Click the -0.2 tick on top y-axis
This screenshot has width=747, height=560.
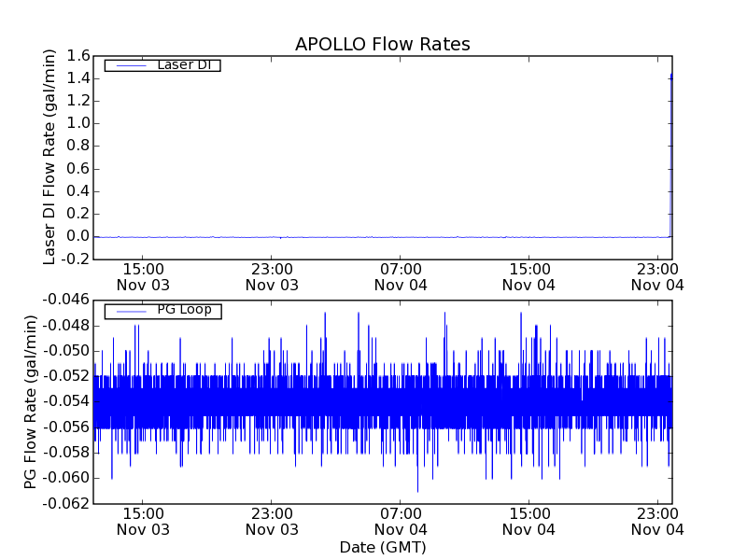[x=75, y=259]
